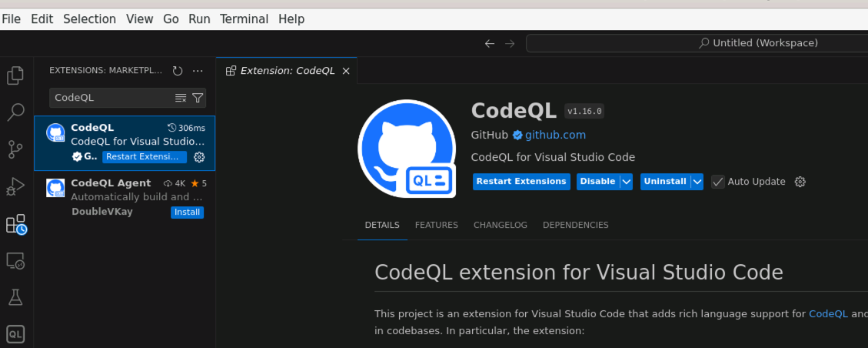Click the GitHub publisher name
Viewport: 868px width, 348px height.
point(490,136)
